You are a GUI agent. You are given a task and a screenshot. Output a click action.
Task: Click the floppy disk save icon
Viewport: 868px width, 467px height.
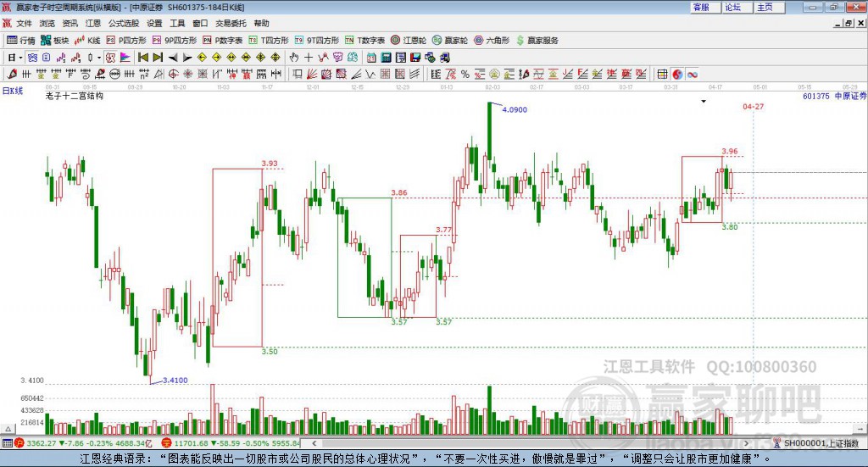pyautogui.click(x=415, y=58)
